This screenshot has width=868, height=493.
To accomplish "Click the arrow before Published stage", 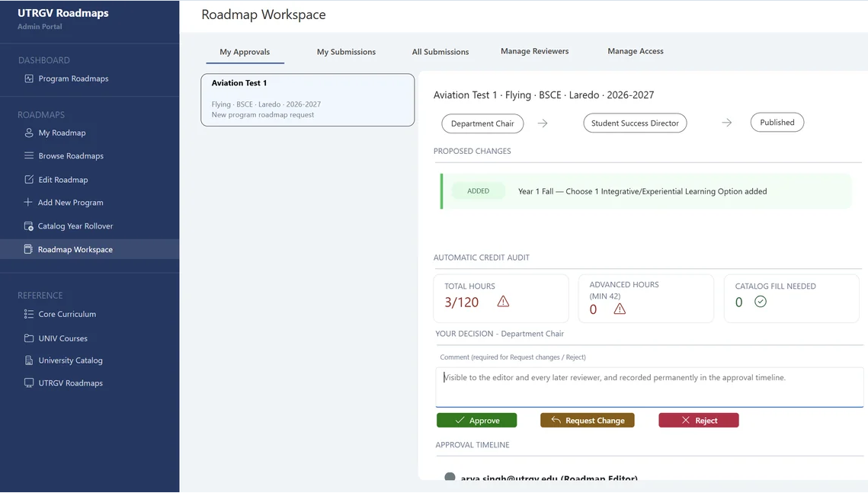I will click(x=727, y=123).
